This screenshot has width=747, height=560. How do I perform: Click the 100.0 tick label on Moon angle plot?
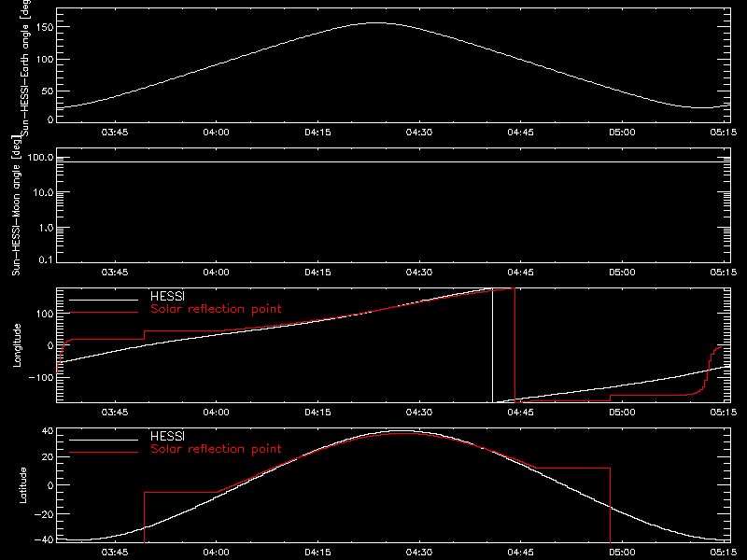click(40, 158)
